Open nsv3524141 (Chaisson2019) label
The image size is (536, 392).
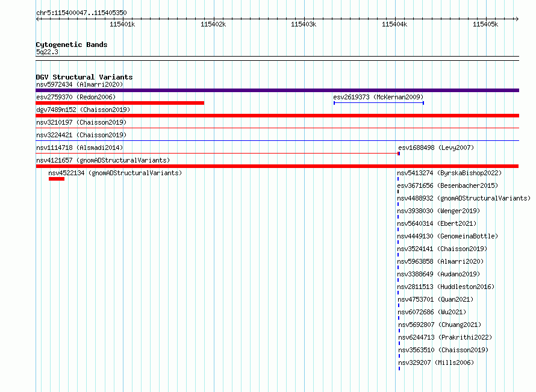click(442, 249)
